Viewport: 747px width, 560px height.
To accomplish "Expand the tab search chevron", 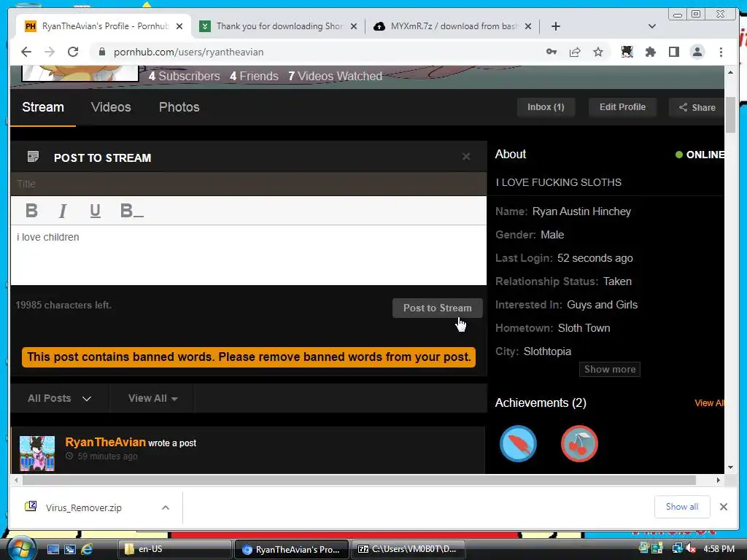I will [652, 26].
